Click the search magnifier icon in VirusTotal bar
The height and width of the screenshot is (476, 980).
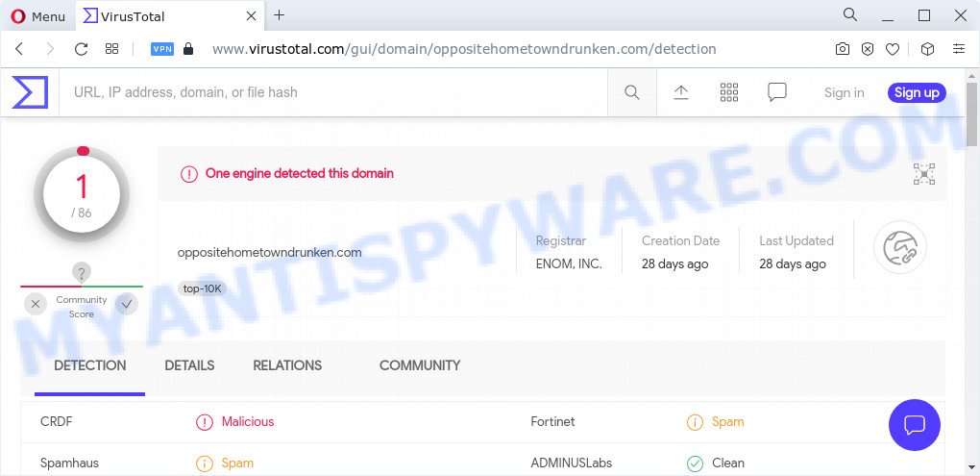coord(632,92)
